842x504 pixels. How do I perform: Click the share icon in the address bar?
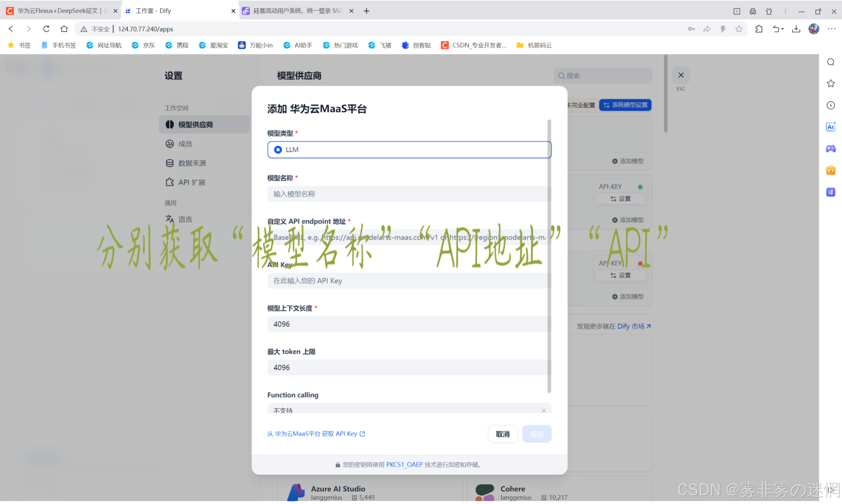coord(707,29)
